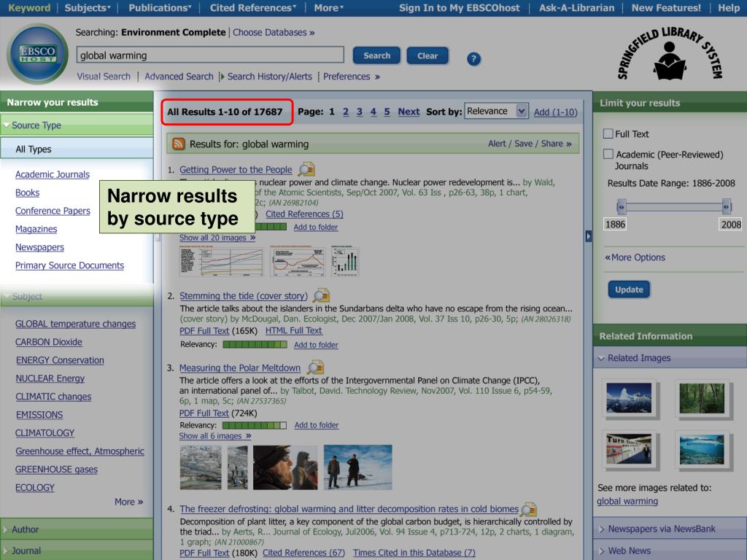This screenshot has width=747, height=560.
Task: Open Alert / Save / Share options
Action: 530,144
